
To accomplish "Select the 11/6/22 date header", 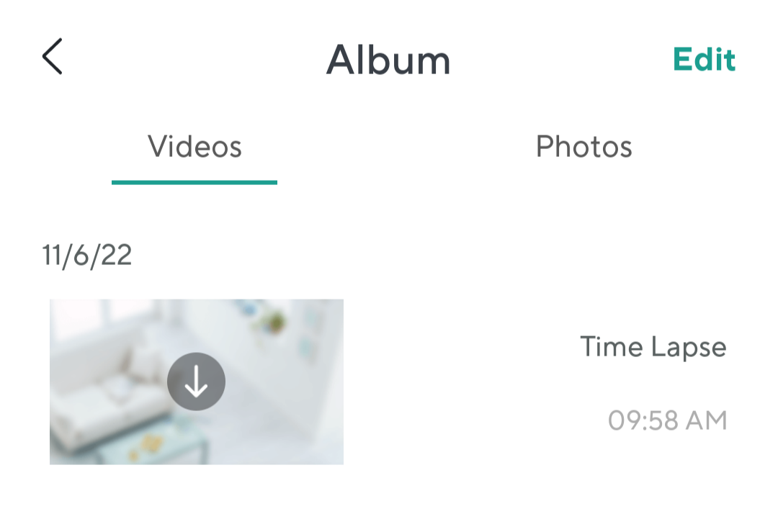I will 87,256.
